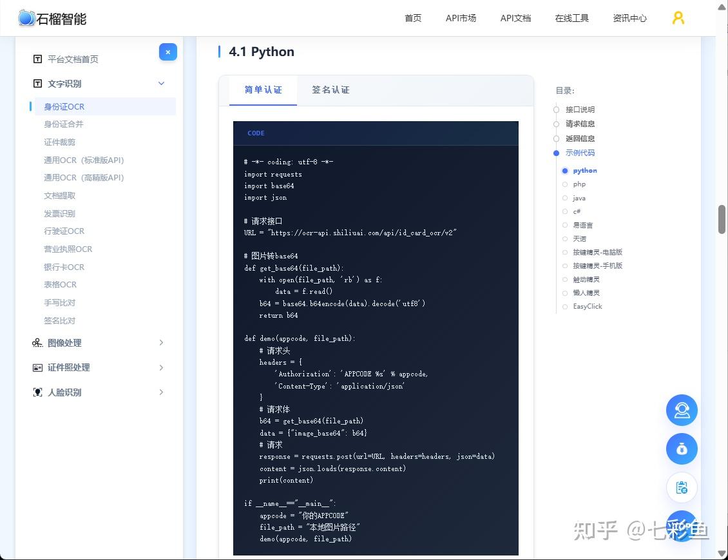Select the EasyClick entry in table of contents

coord(588,307)
